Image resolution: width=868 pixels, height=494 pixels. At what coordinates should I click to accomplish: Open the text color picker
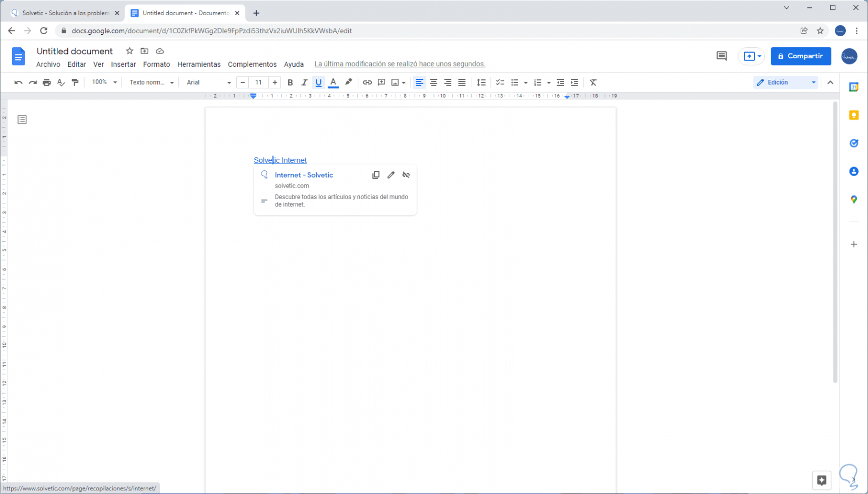tap(333, 83)
